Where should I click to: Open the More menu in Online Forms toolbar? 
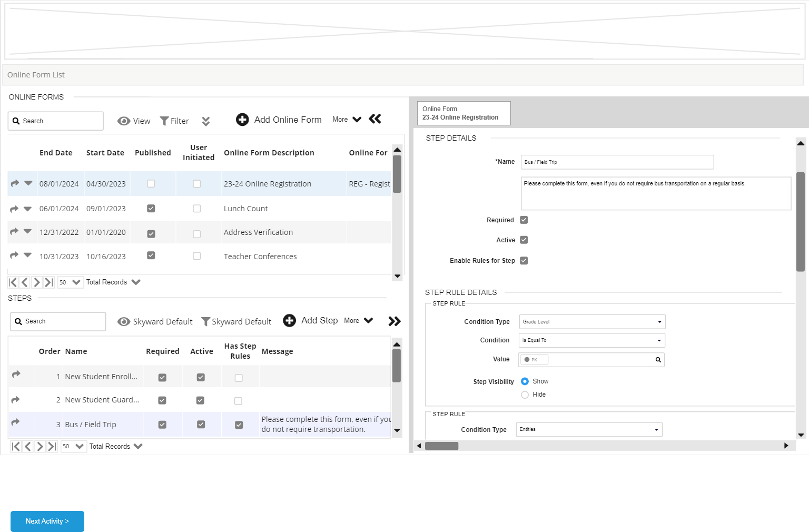click(x=347, y=120)
